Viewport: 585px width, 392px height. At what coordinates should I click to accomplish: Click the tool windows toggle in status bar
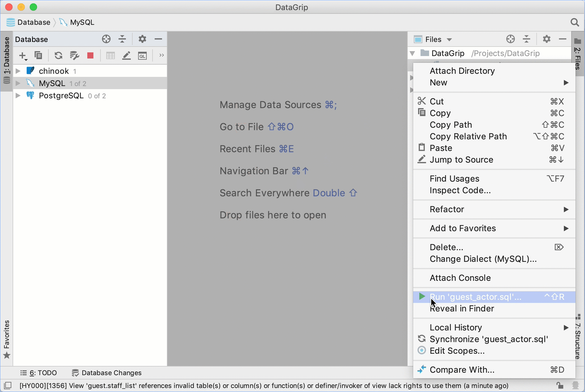[x=8, y=386]
